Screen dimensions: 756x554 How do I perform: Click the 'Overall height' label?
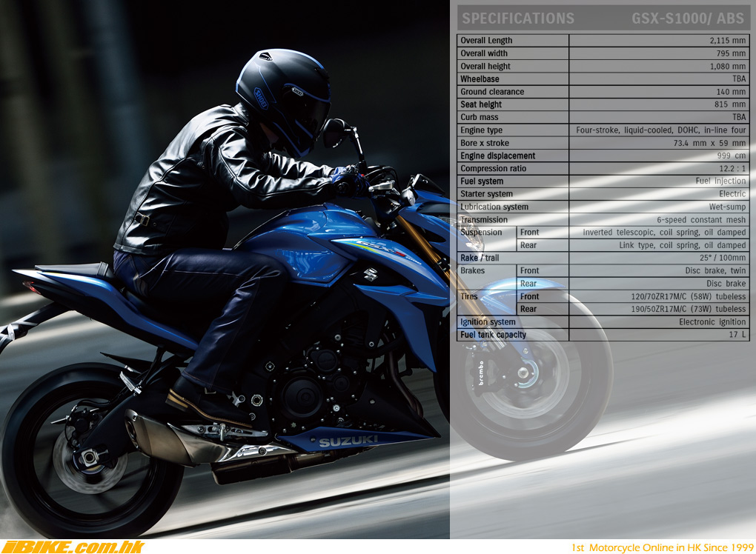point(485,67)
